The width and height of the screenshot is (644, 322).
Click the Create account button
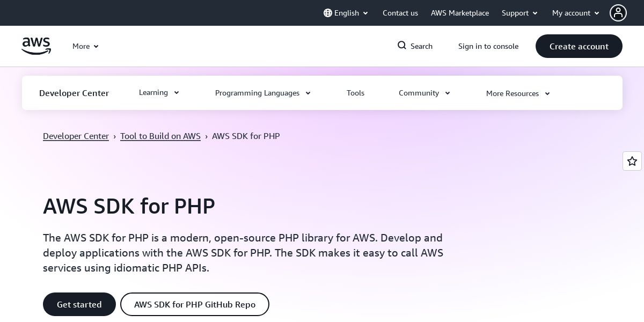pyautogui.click(x=579, y=46)
